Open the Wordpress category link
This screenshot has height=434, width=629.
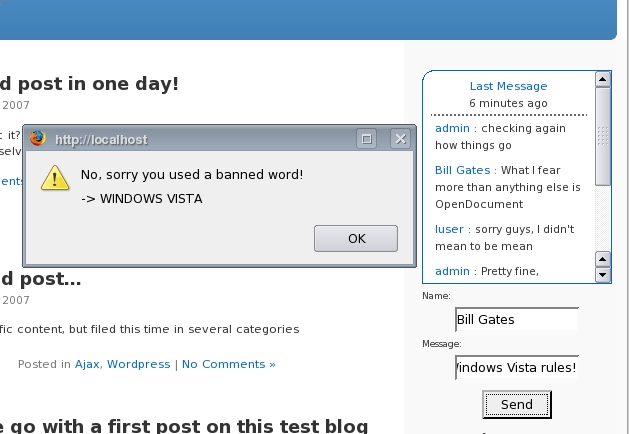click(139, 364)
